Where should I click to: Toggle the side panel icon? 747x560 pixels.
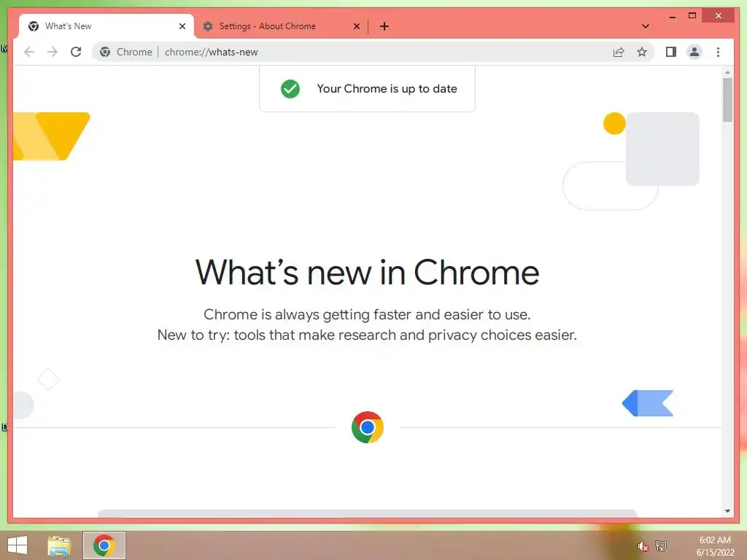[x=671, y=52]
